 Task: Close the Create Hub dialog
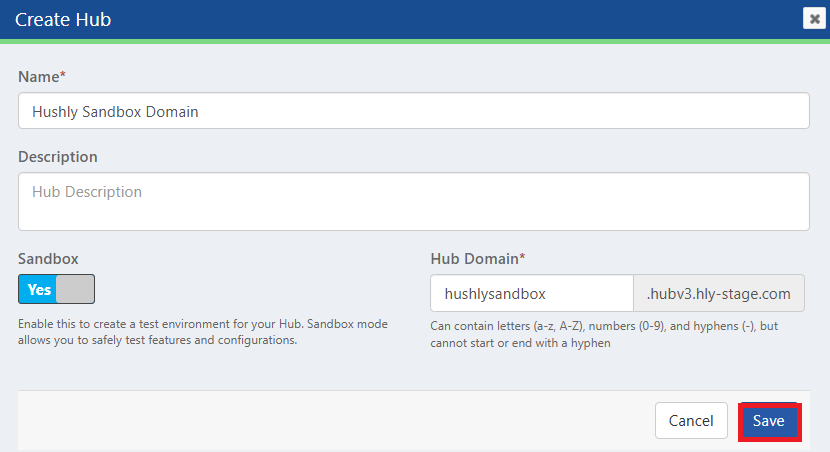pos(814,19)
